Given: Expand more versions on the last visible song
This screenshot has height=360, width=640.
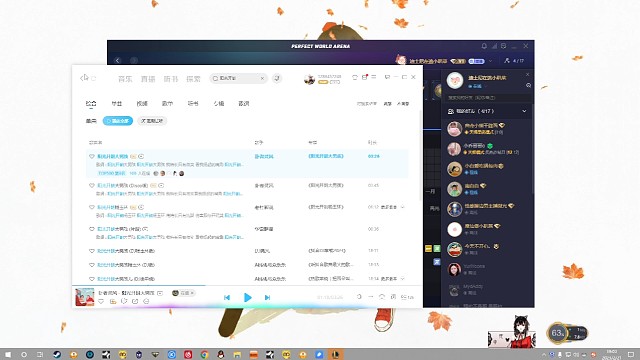Looking at the screenshot, I should [x=393, y=279].
